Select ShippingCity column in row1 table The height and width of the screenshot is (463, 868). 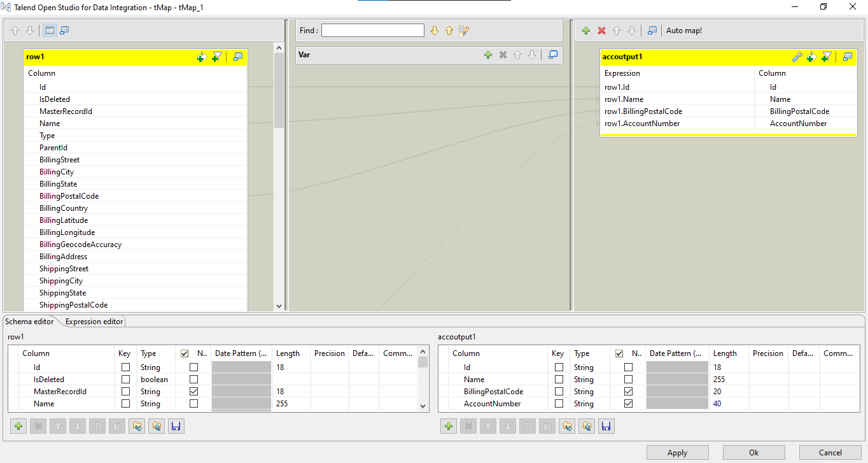[135, 281]
